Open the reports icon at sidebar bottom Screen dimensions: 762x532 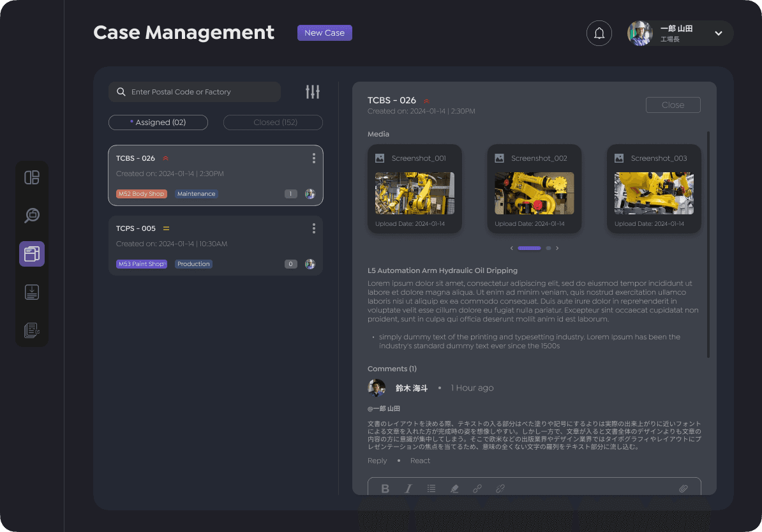coord(32,330)
